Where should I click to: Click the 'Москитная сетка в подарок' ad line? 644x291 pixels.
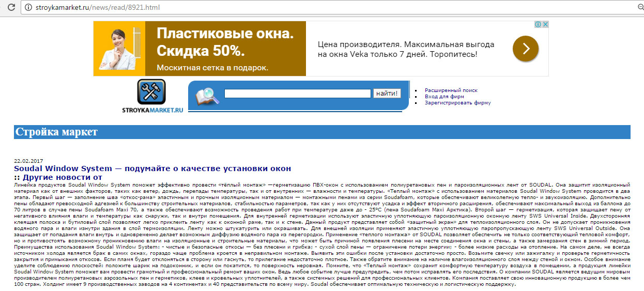pyautogui.click(x=212, y=68)
